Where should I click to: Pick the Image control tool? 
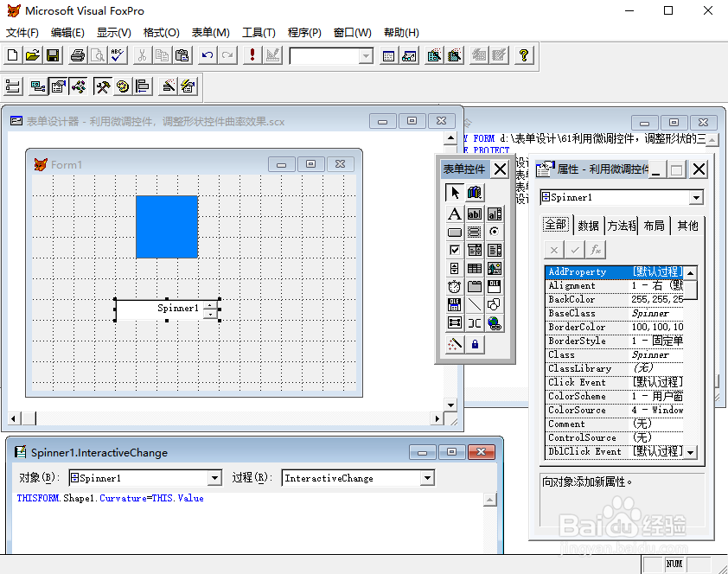pyautogui.click(x=495, y=268)
